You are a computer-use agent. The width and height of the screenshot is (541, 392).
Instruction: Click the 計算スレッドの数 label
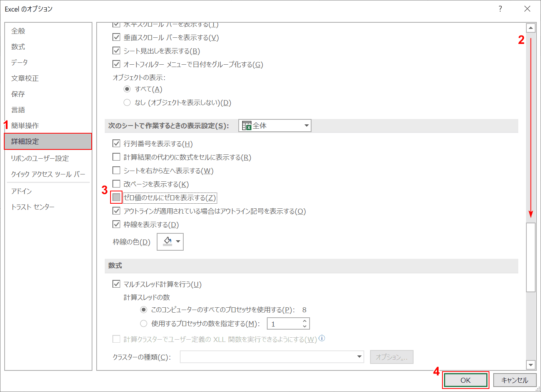coord(147,297)
